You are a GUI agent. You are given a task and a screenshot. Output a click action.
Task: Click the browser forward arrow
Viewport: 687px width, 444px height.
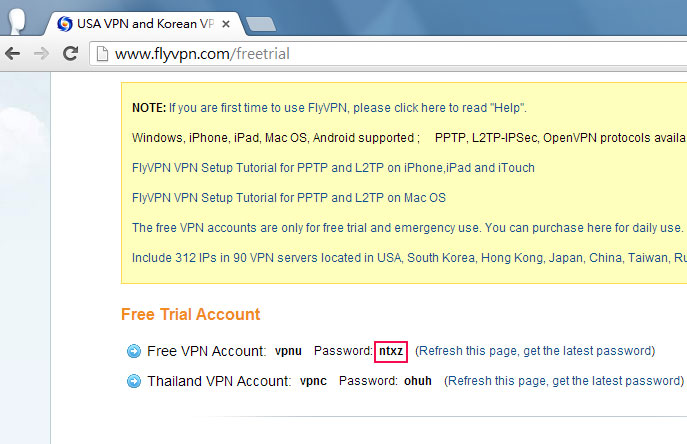coord(42,53)
